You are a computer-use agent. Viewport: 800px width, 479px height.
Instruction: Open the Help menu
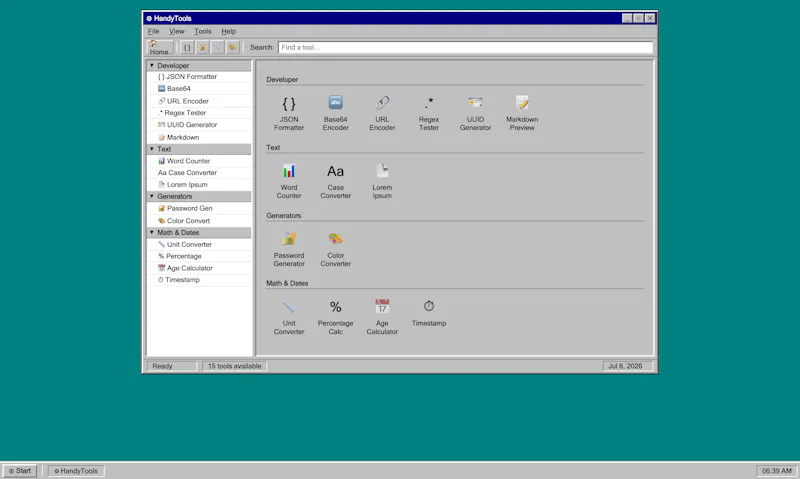(229, 31)
